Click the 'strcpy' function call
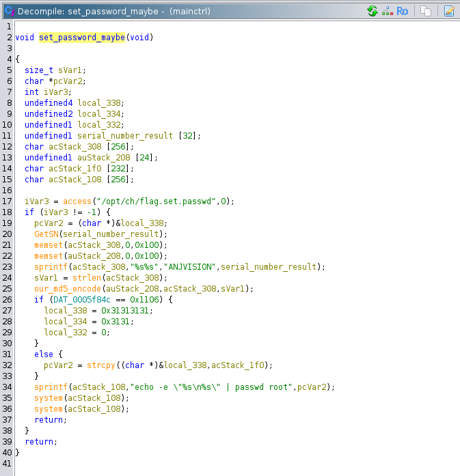Viewport: 460px width, 476px height. 101,365
